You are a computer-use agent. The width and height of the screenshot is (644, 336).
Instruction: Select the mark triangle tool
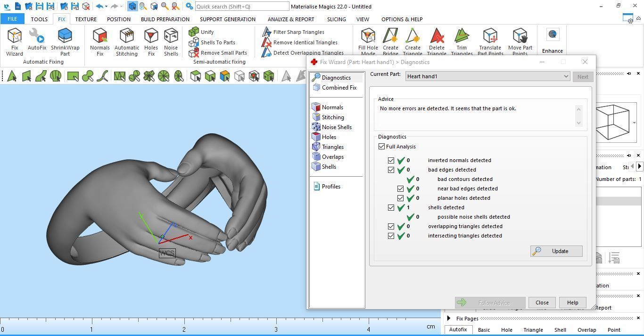[x=12, y=76]
